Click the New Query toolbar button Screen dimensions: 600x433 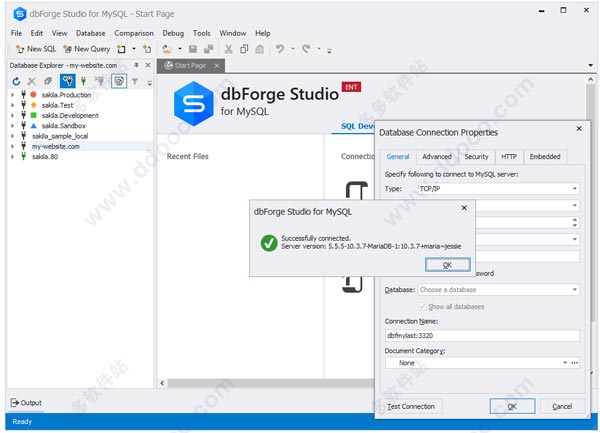pos(86,49)
